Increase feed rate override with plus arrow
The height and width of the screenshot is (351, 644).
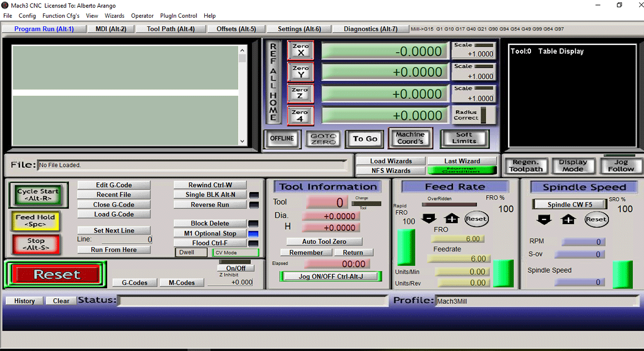[x=452, y=218]
